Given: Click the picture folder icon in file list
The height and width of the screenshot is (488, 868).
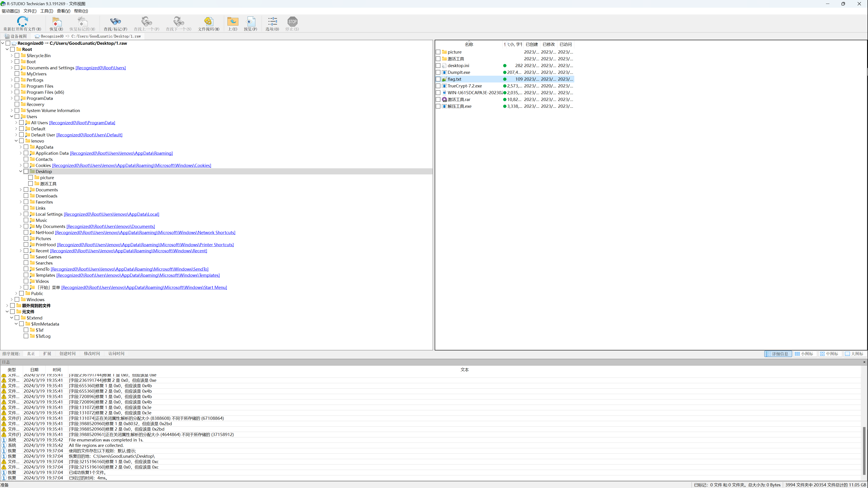Looking at the screenshot, I should click(444, 52).
